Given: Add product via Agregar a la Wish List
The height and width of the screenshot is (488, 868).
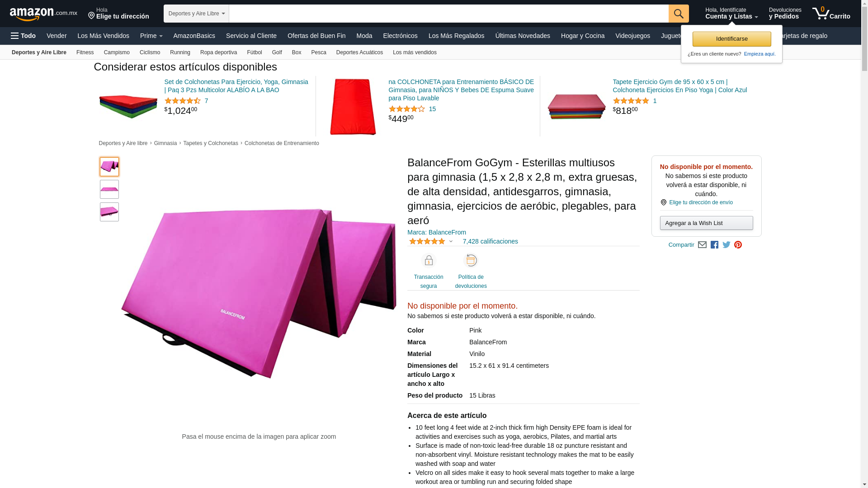Looking at the screenshot, I should click(x=706, y=223).
